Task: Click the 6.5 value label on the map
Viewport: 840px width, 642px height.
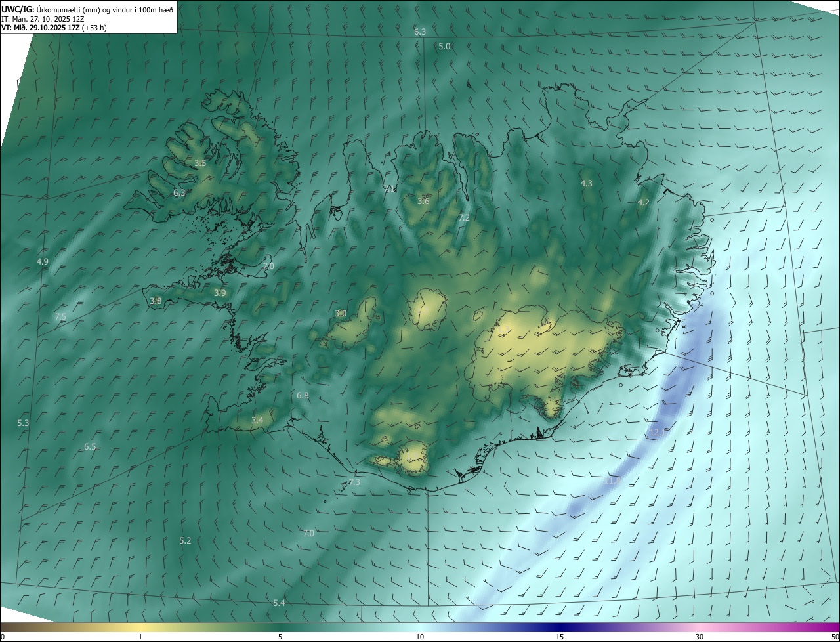Action: pyautogui.click(x=90, y=446)
